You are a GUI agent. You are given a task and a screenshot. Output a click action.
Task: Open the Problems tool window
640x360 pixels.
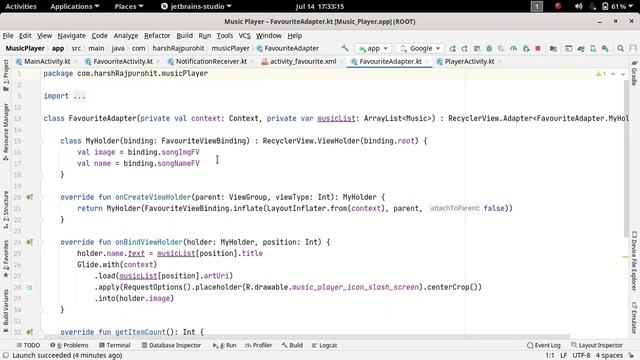tap(69, 345)
